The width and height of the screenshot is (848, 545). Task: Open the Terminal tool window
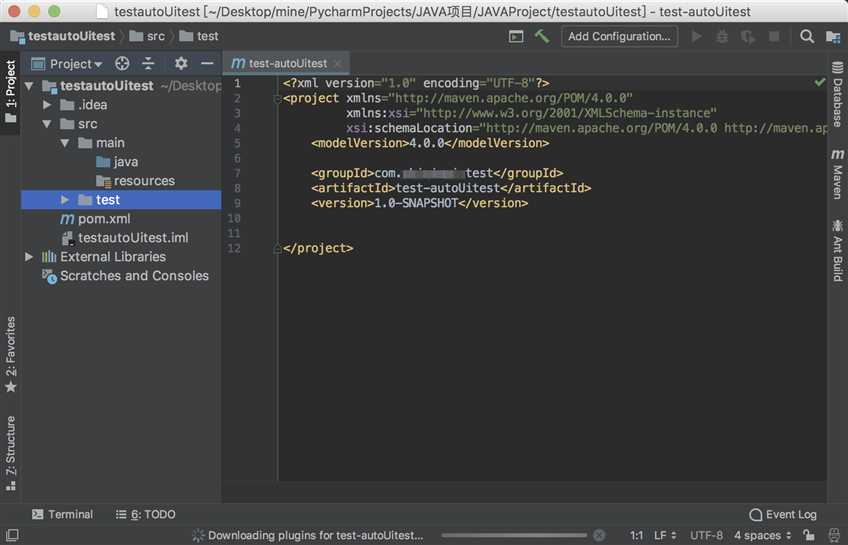click(62, 514)
